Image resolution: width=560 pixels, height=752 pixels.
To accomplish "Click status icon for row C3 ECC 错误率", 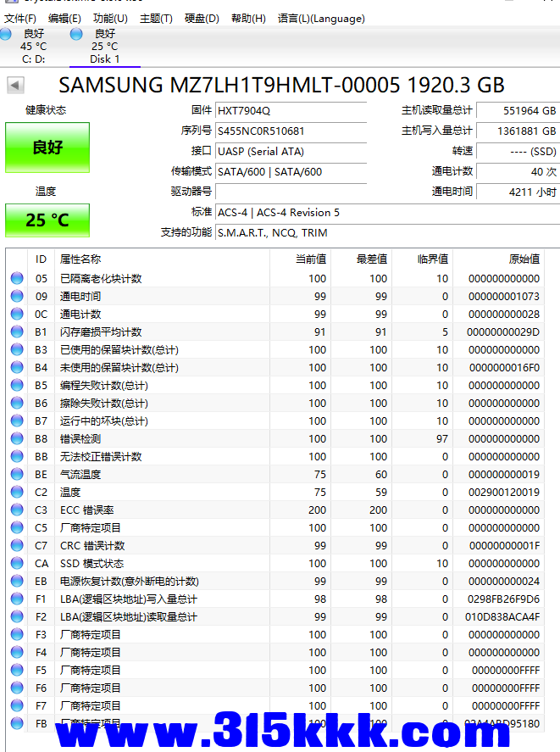I will point(17,510).
